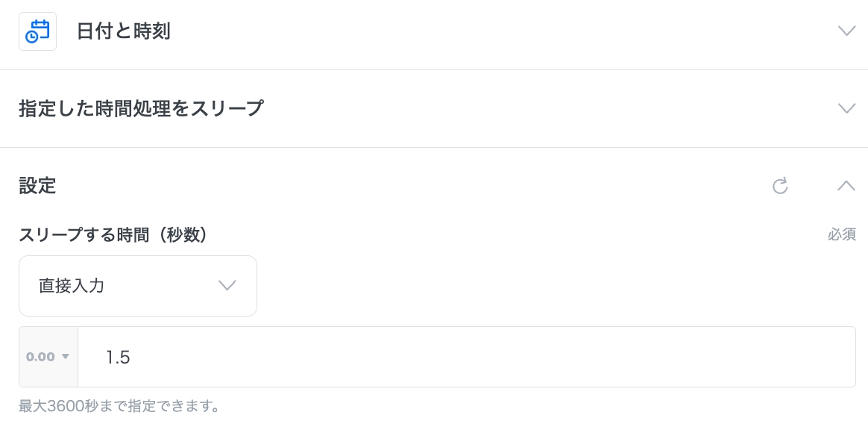The image size is (868, 430).
Task: Click the 直接入力 text label
Action: pos(72,286)
